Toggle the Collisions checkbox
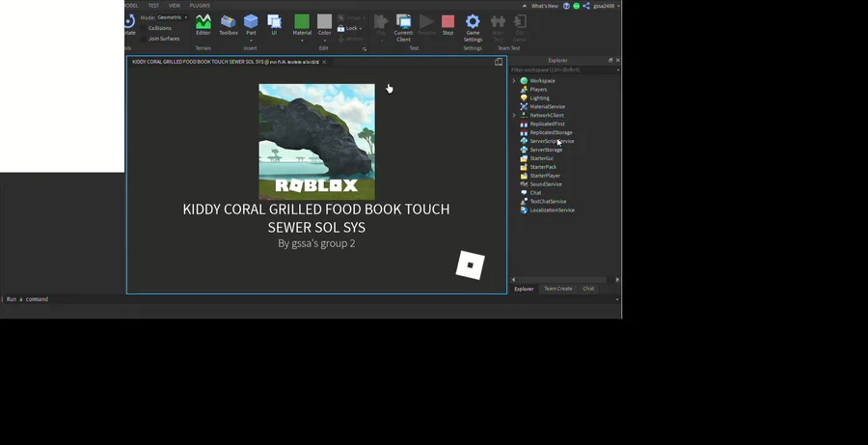The image size is (868, 445). point(144,28)
